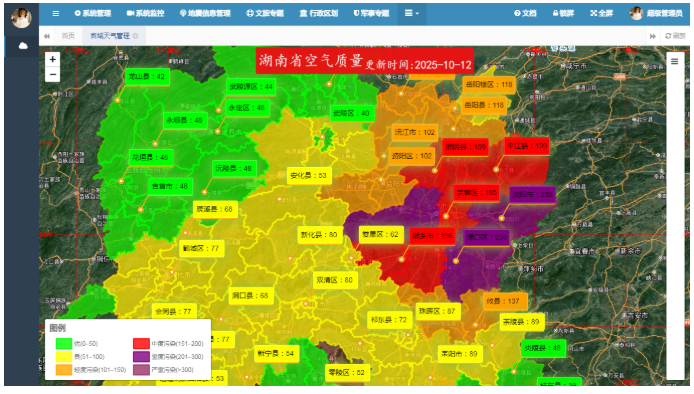Open the 地震信息管理 menu
694x394 pixels.
(x=205, y=13)
